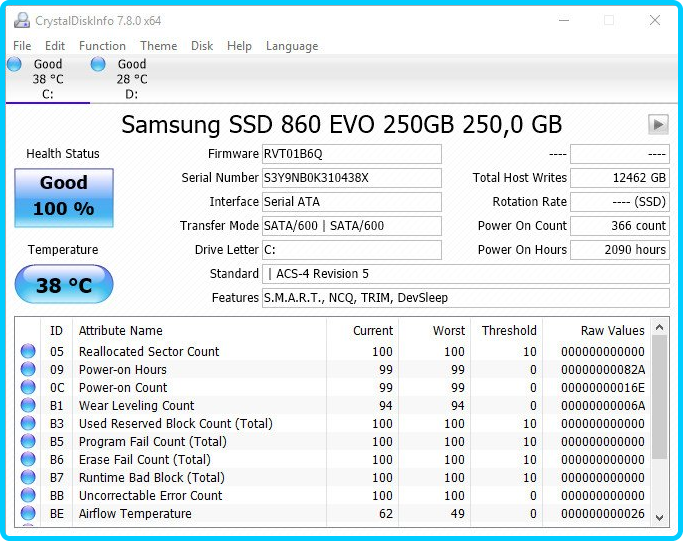Click the Transfer Mode field SATA/600
This screenshot has width=683, height=541.
(352, 226)
